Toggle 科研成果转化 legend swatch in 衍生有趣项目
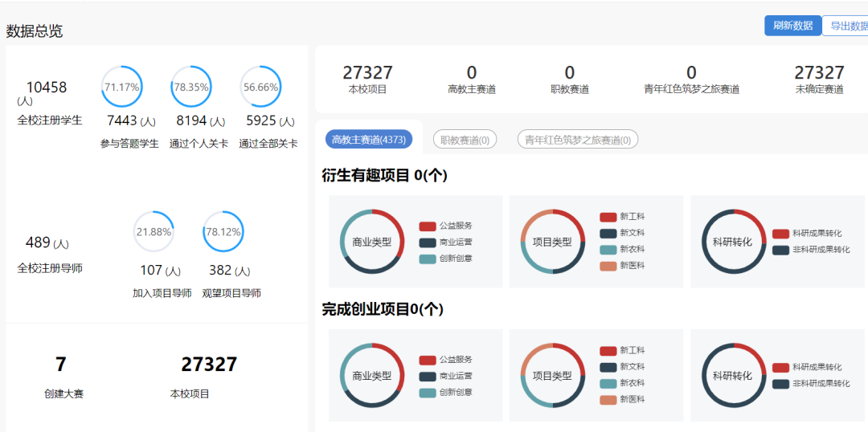 pos(780,234)
